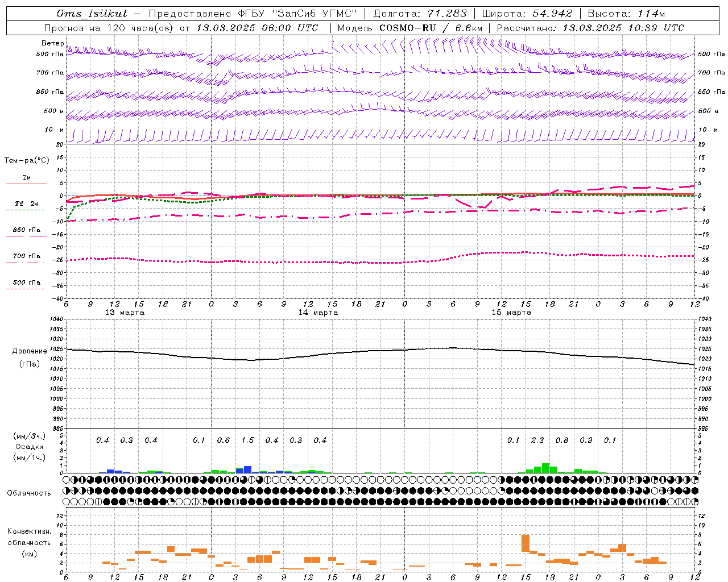Select the 700 гПа temperature legend entry
Image resolution: width=728 pixels, height=582 pixels.
26,257
